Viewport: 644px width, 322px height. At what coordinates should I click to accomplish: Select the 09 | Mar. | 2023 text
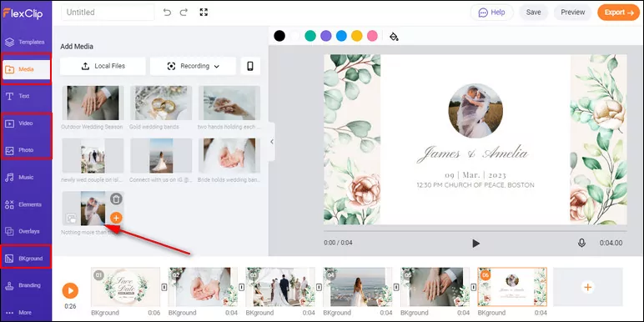[x=475, y=175]
